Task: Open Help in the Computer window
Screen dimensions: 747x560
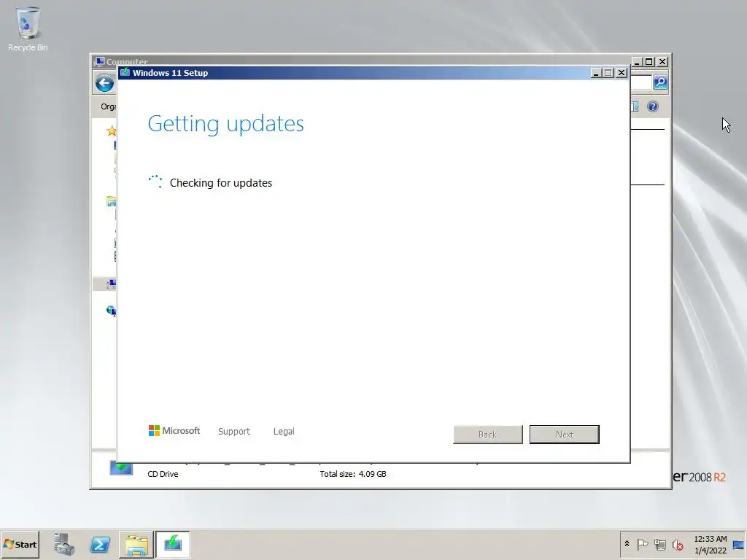Action: (x=653, y=106)
